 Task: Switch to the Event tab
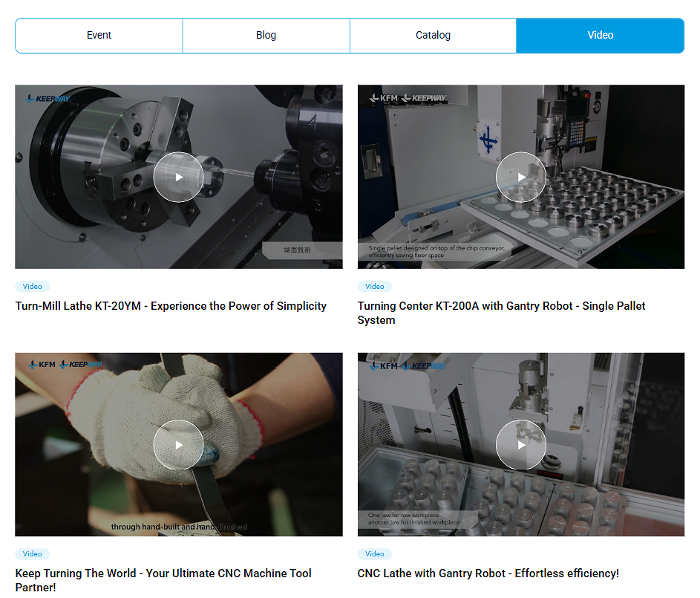point(99,36)
